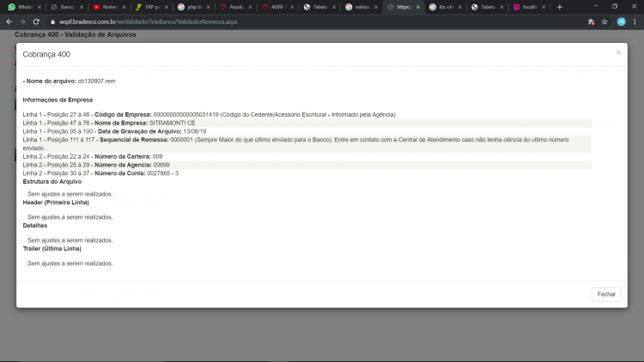This screenshot has height=362, width=644.
Task: Open the localhost browser tab
Action: pyautogui.click(x=526, y=7)
